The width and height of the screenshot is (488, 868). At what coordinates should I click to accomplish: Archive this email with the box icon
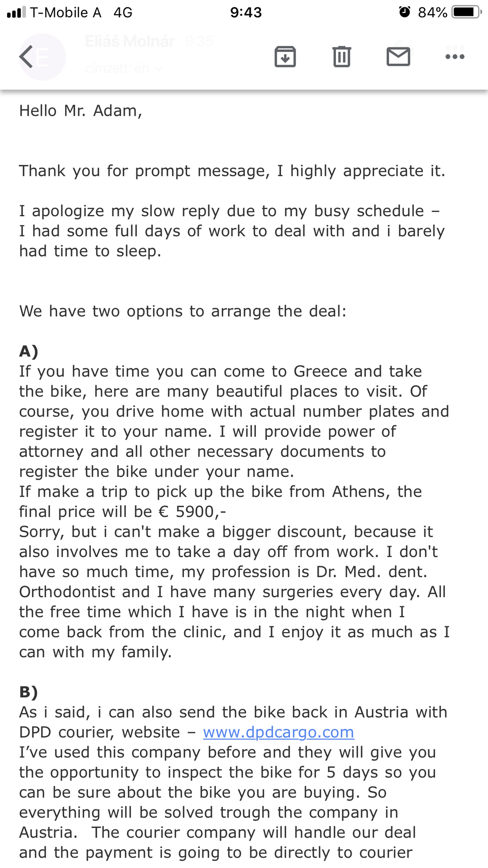coord(285,57)
